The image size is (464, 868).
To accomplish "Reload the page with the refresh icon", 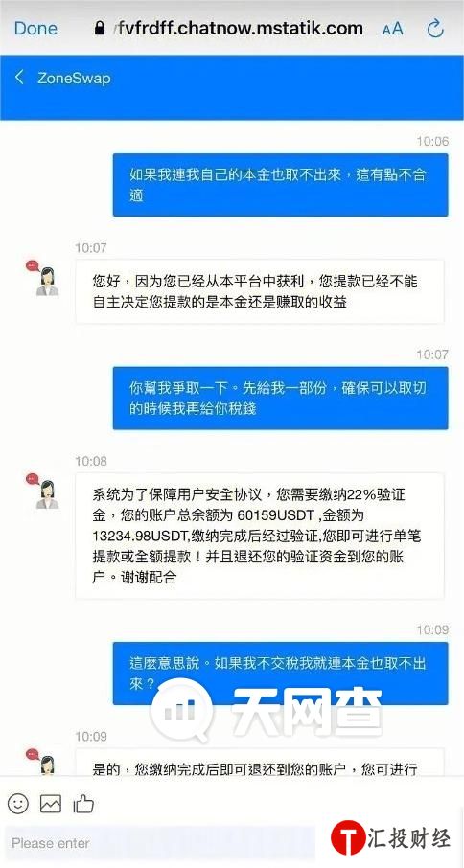I will pos(435,29).
